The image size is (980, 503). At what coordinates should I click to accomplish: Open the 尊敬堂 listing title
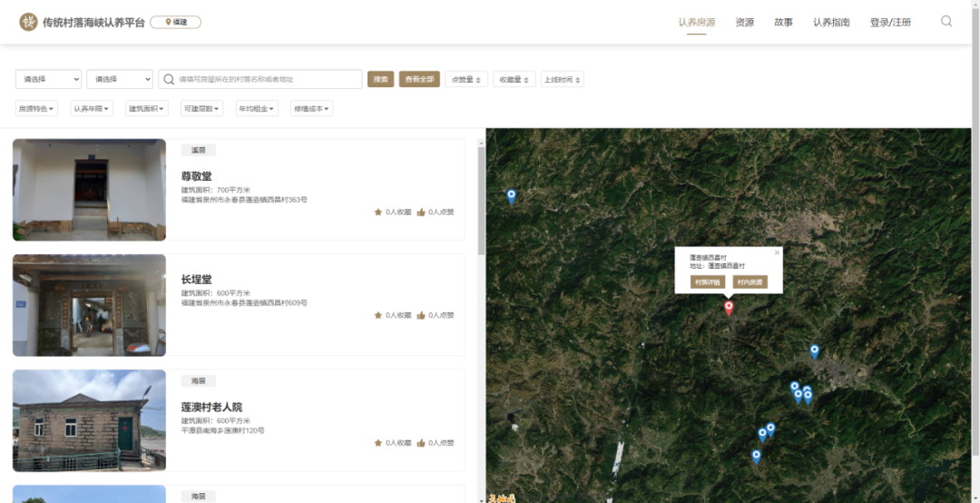coord(196,176)
